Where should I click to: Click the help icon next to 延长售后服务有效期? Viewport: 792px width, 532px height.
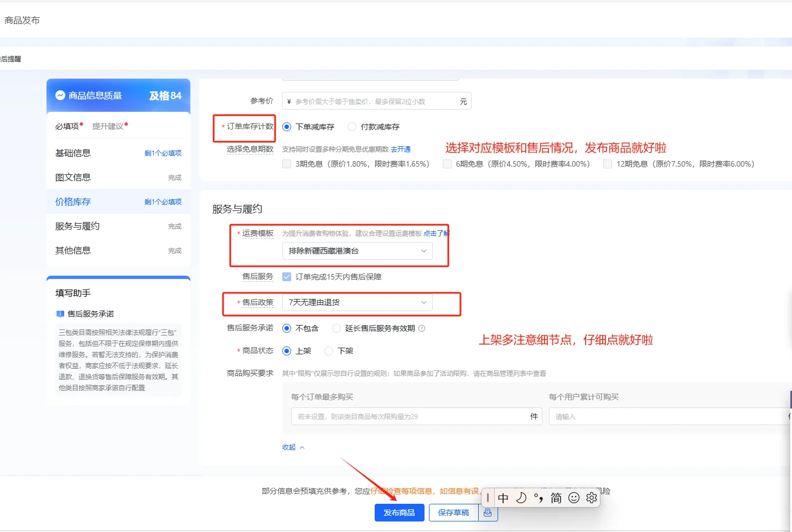coord(422,328)
